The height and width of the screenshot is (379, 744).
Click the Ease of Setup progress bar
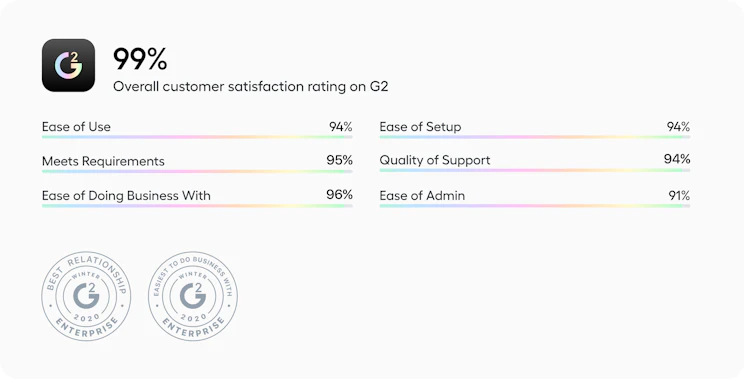535,137
